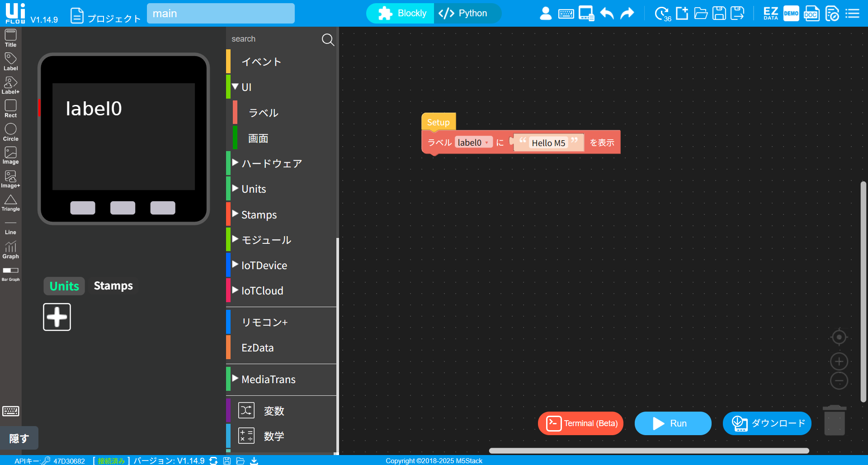Screen dimensions: 868x465
Task: Select the Rect shape tool
Action: (x=10, y=109)
